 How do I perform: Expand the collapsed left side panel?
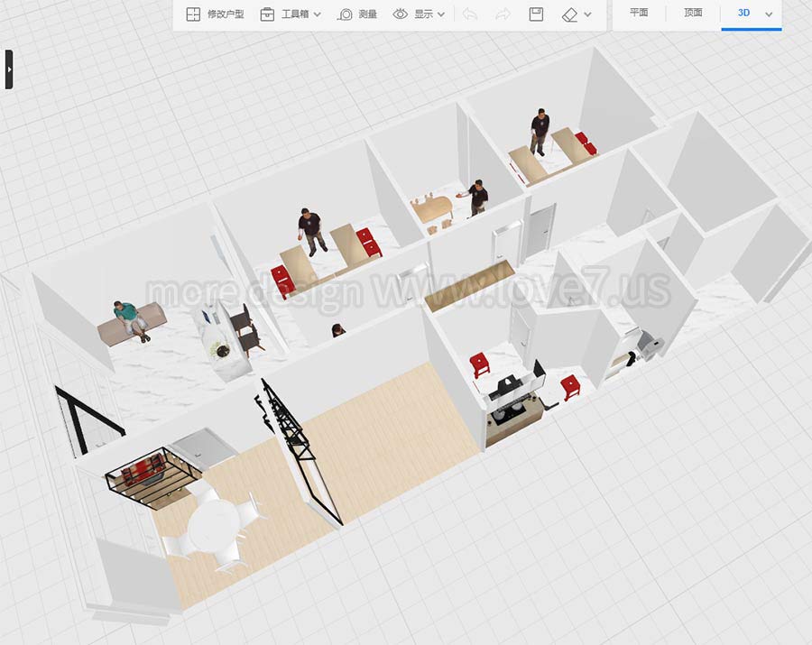9,69
